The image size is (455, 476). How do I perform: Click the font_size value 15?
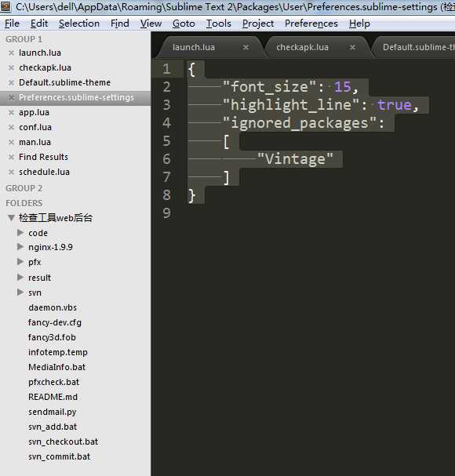click(343, 87)
